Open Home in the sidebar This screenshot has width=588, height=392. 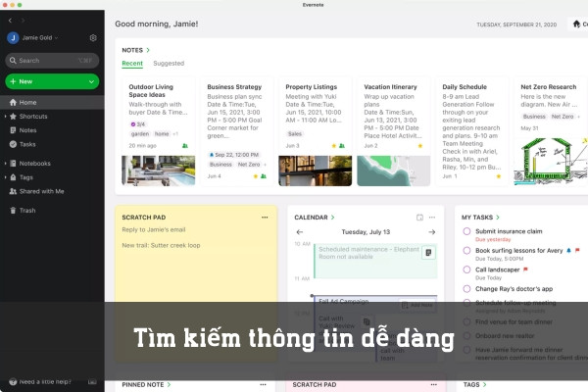[52, 102]
